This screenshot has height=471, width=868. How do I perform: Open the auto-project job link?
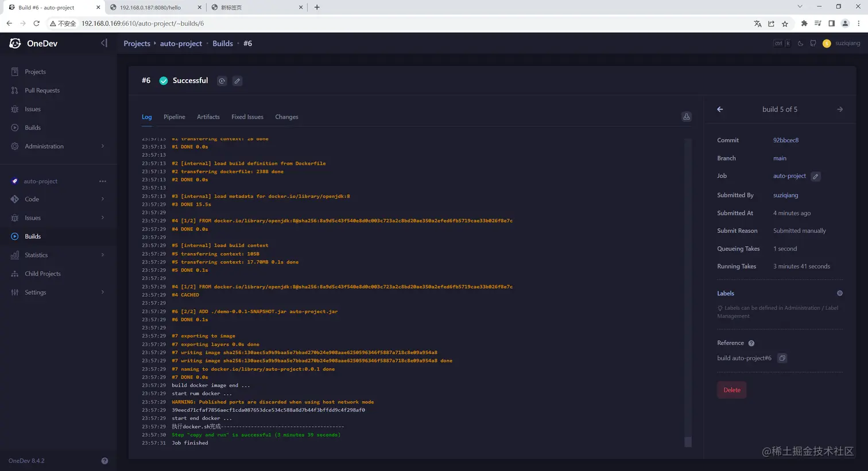789,176
